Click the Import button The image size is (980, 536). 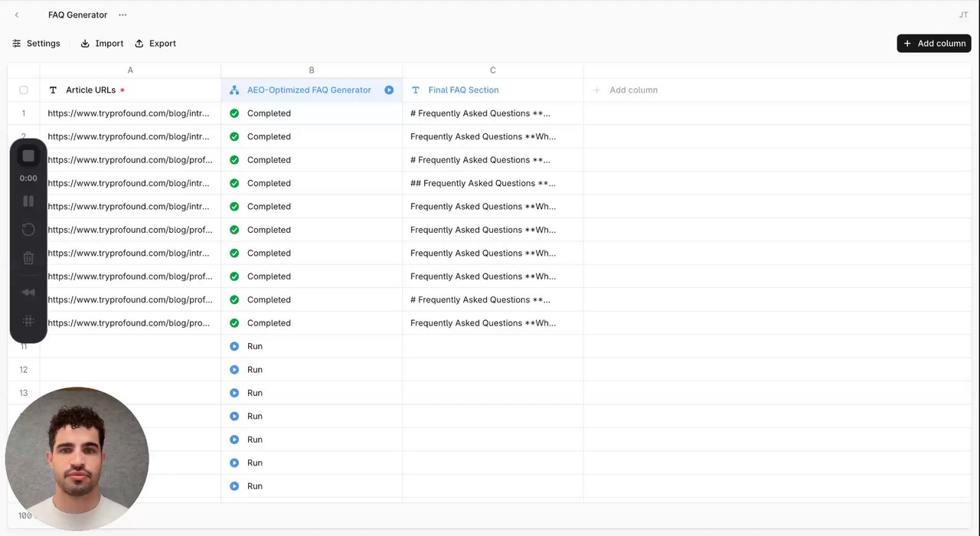[102, 44]
